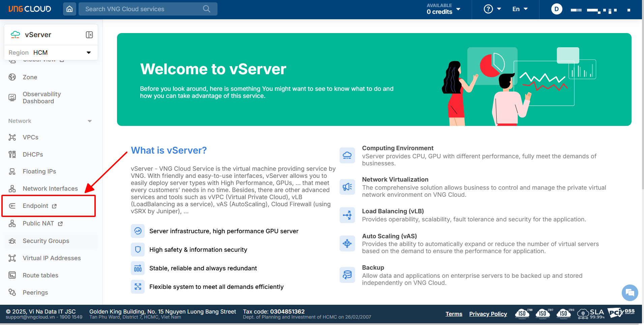Click the user avatar D icon
644x325 pixels.
click(x=556, y=9)
